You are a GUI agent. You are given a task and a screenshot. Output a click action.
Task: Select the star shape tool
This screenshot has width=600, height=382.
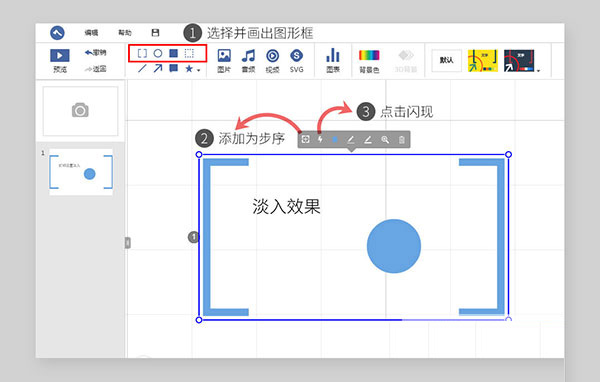pos(189,69)
